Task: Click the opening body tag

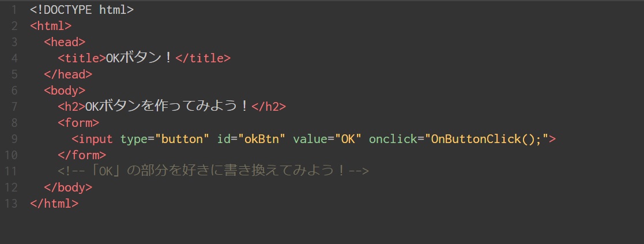Action: point(65,90)
